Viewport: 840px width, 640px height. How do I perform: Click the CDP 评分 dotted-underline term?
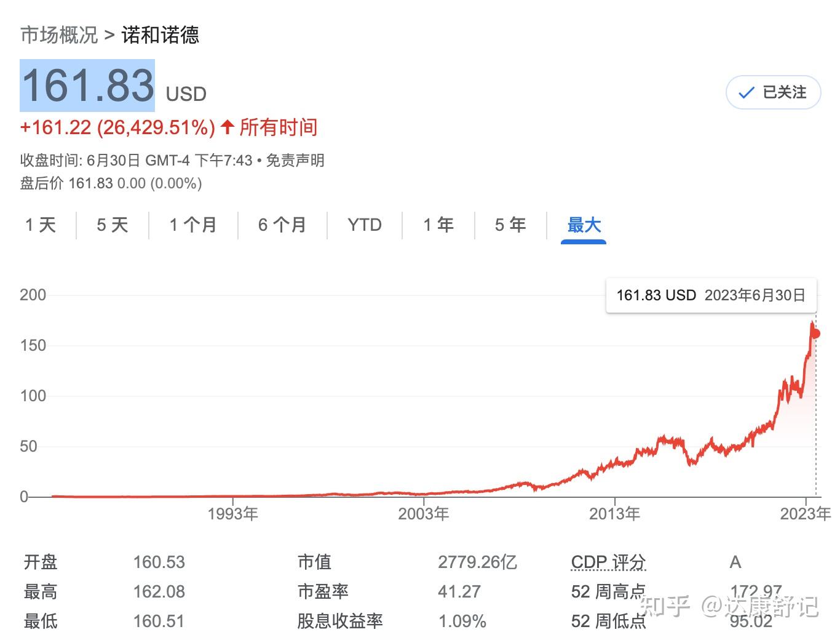[x=608, y=561]
